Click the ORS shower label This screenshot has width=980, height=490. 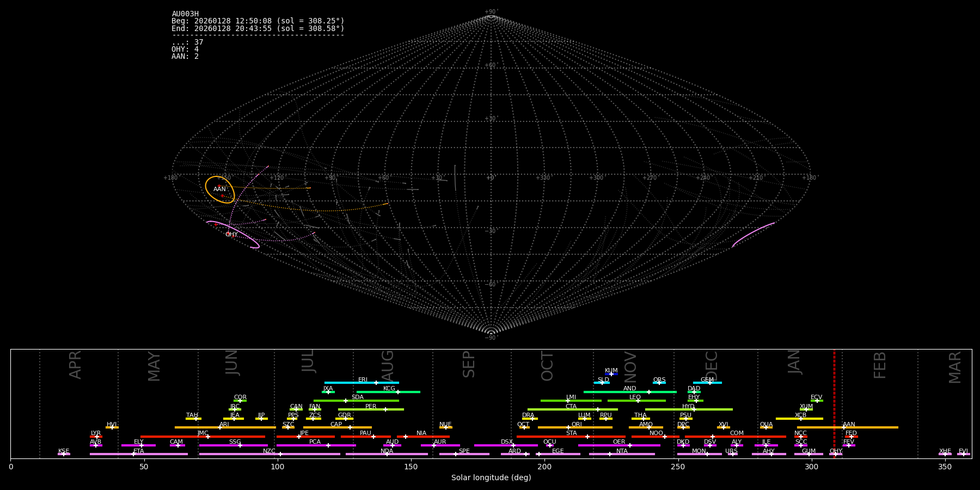[x=659, y=380]
